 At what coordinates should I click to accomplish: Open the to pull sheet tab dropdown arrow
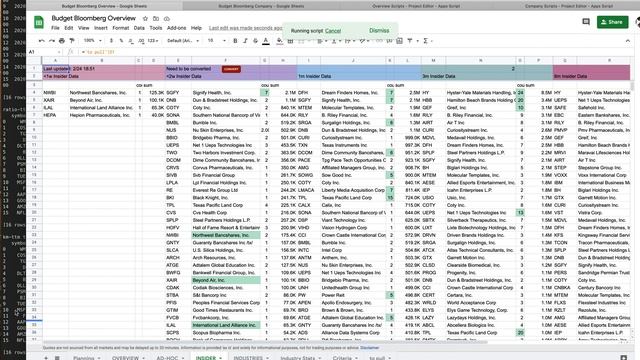[389, 358]
